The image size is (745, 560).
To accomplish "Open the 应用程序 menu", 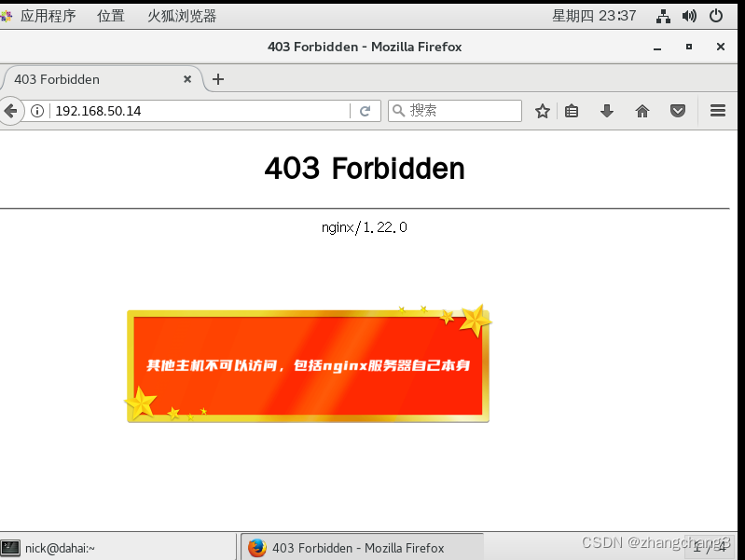I will [x=48, y=16].
